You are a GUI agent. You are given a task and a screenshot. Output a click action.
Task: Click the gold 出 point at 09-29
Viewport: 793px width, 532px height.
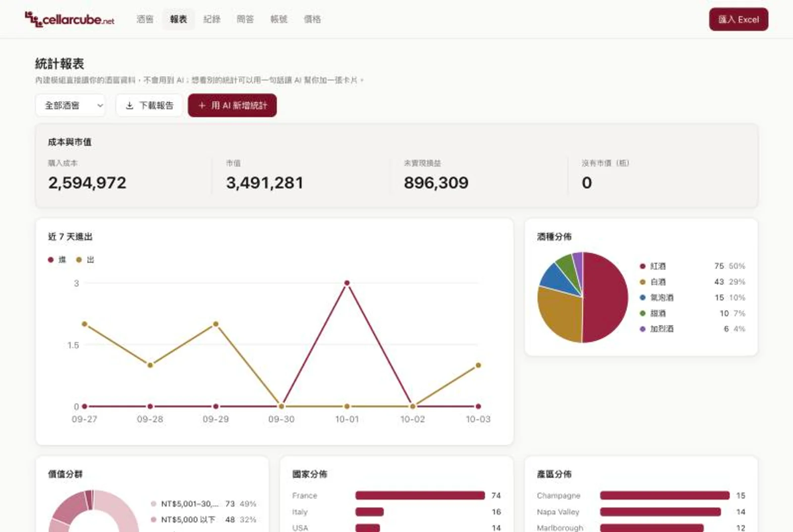pos(216,324)
